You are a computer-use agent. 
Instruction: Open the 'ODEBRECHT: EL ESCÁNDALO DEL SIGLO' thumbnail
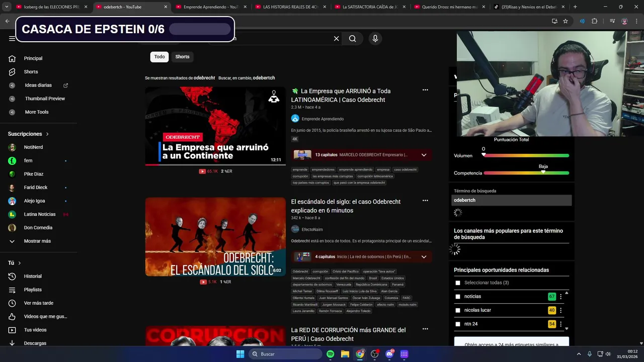click(215, 237)
